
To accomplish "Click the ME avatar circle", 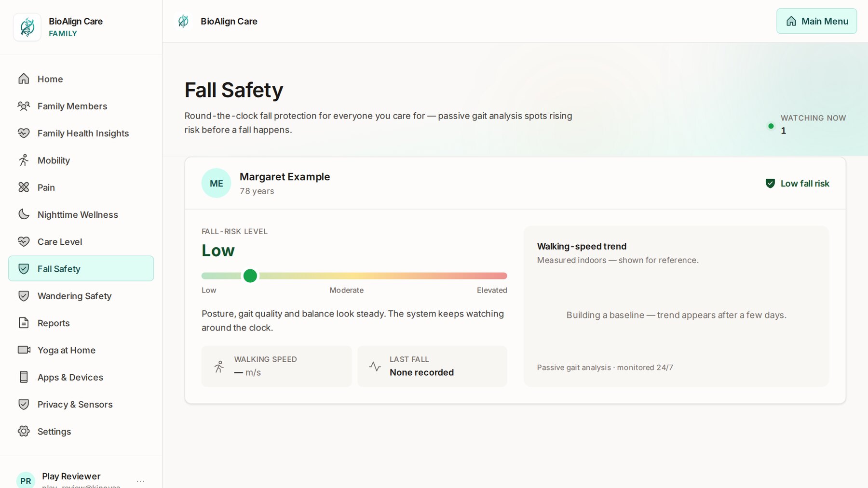I will click(216, 183).
